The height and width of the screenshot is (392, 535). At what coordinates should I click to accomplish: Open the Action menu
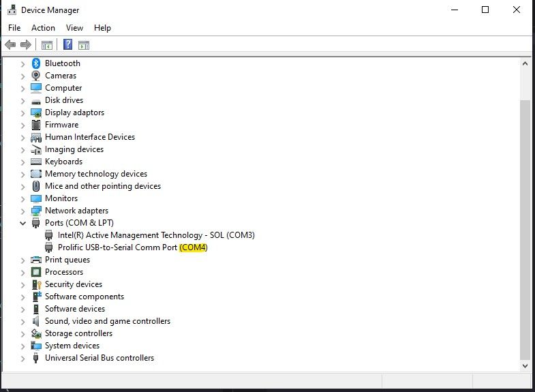[43, 28]
